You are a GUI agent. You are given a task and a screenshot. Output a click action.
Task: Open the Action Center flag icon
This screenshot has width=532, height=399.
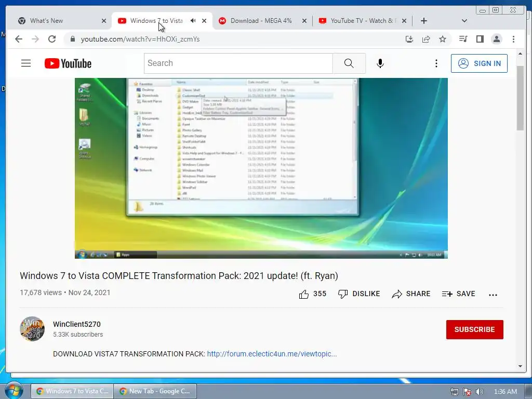click(x=467, y=392)
